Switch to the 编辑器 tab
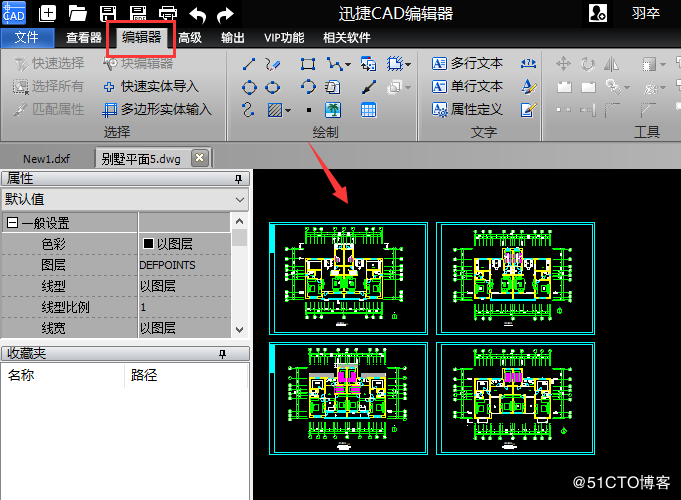The height and width of the screenshot is (500, 681). click(x=142, y=37)
